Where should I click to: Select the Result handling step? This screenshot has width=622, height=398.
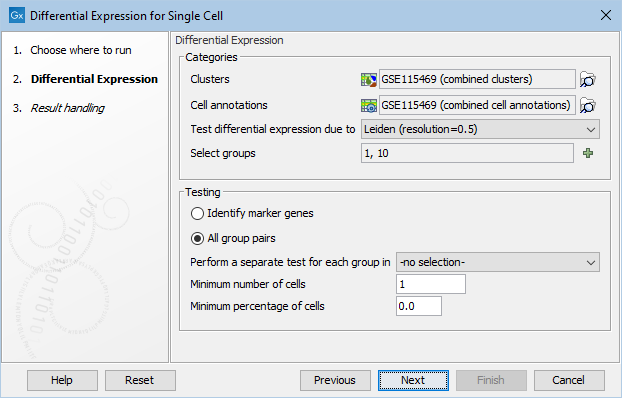click(x=58, y=108)
